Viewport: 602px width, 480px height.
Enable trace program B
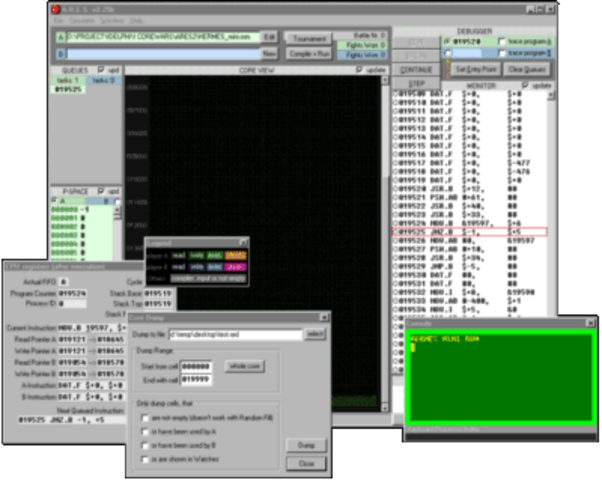pyautogui.click(x=502, y=53)
